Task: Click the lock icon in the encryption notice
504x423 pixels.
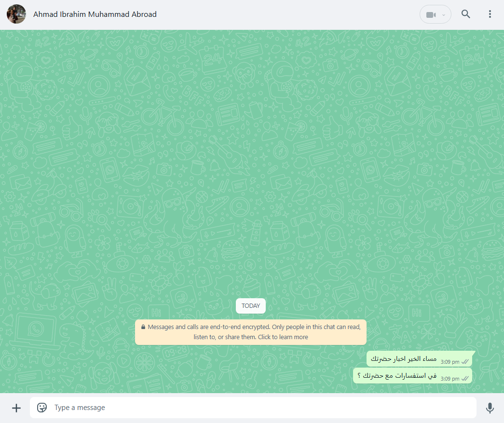Action: coord(143,327)
